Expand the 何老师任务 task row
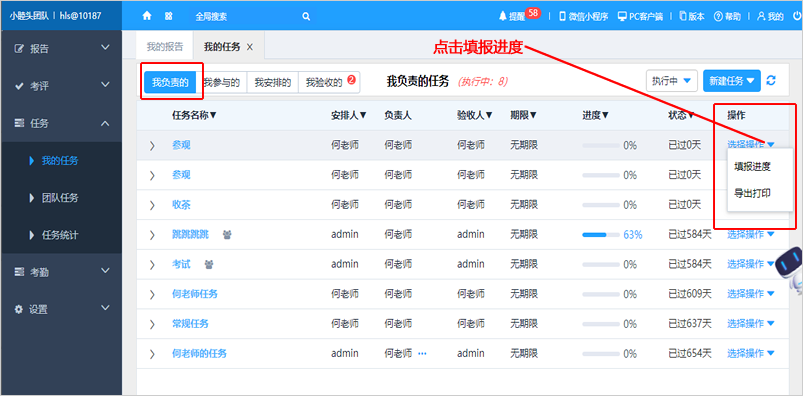This screenshot has width=803, height=396. point(152,294)
